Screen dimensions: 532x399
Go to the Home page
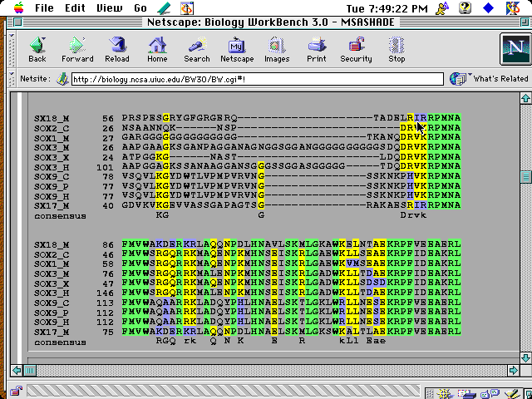coord(157,49)
